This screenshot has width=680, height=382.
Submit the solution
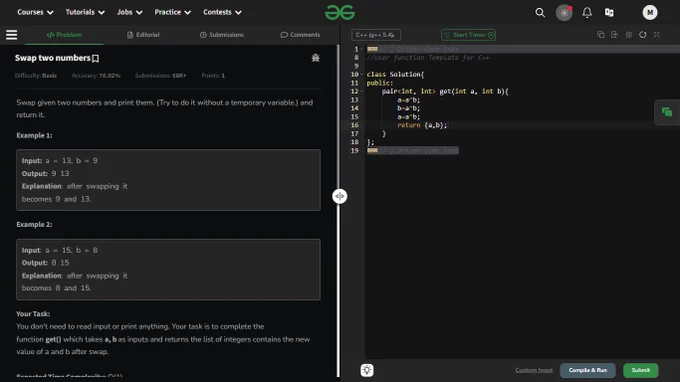(641, 370)
